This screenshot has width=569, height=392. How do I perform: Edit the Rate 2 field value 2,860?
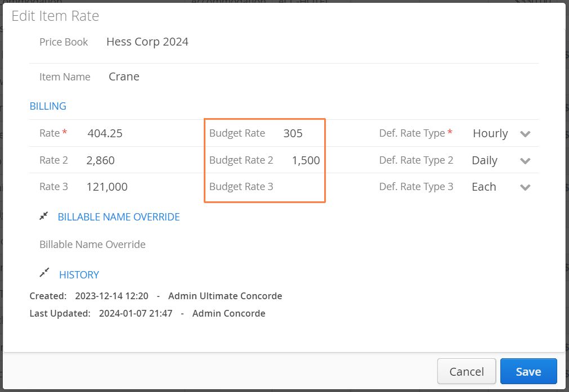[x=101, y=160]
